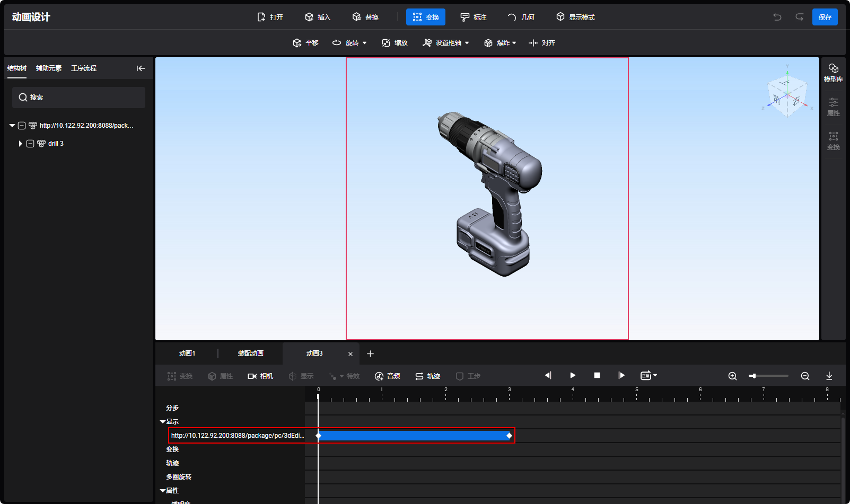The image size is (850, 504).
Task: Click the blue 保存 save button
Action: coord(825,17)
